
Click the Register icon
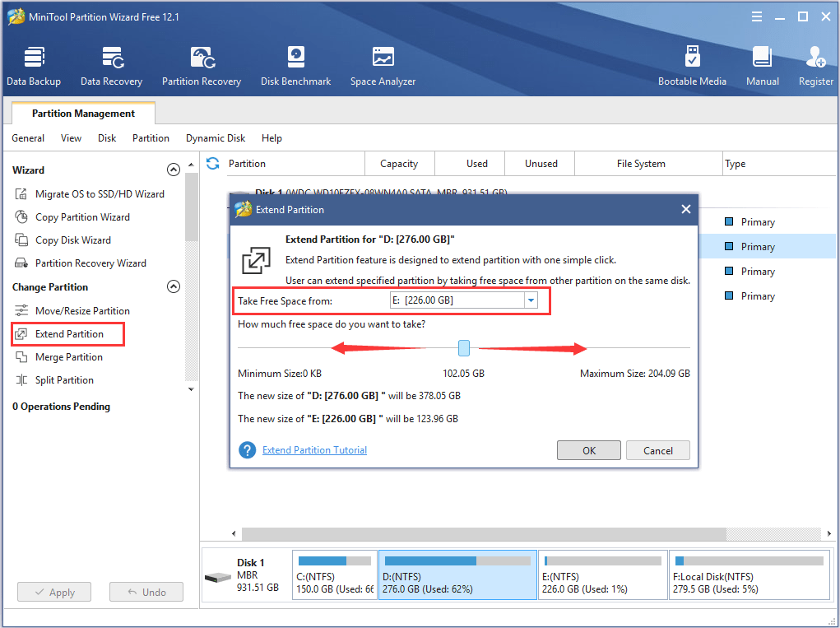(x=816, y=58)
